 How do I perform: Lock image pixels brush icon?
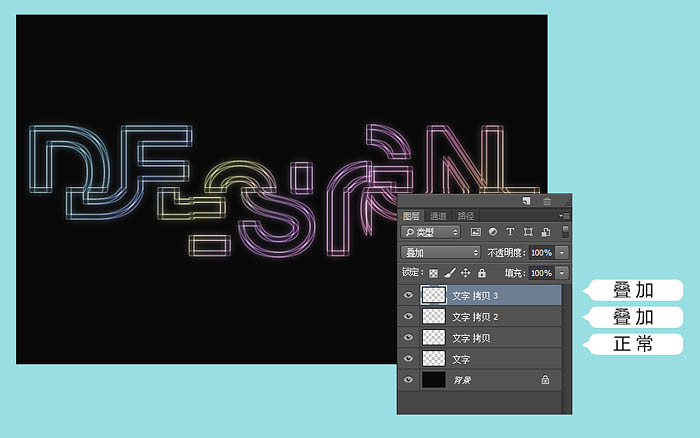click(450, 273)
